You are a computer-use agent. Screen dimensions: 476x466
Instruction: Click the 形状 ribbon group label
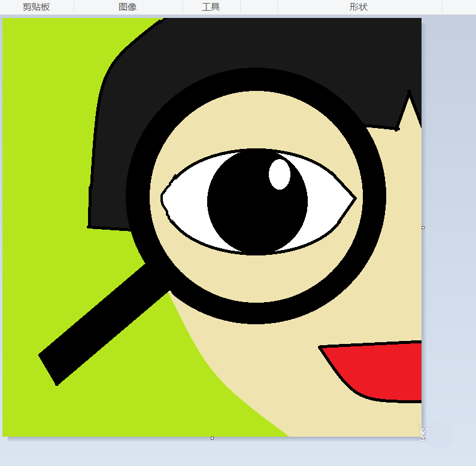coord(358,7)
